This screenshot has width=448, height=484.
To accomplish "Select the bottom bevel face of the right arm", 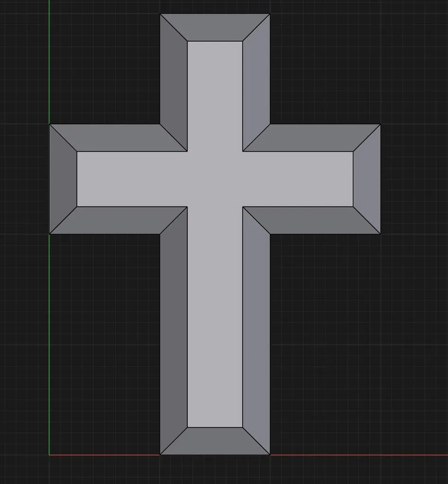I will [312, 220].
